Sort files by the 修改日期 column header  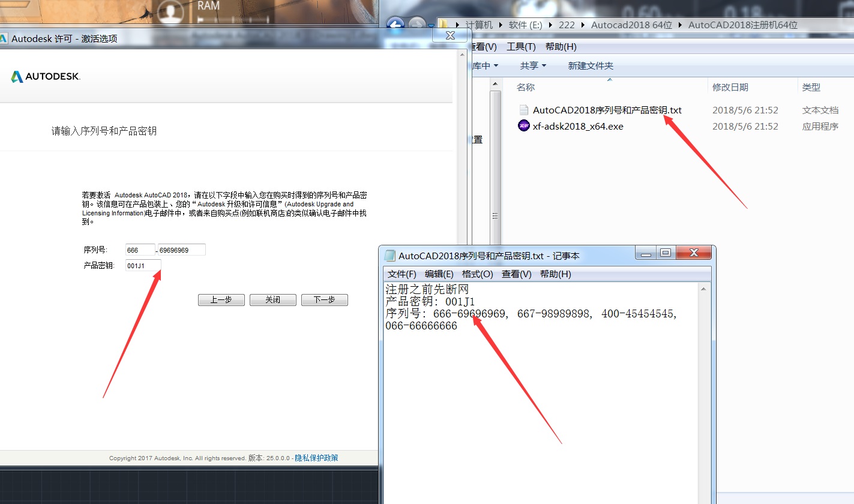(x=730, y=88)
